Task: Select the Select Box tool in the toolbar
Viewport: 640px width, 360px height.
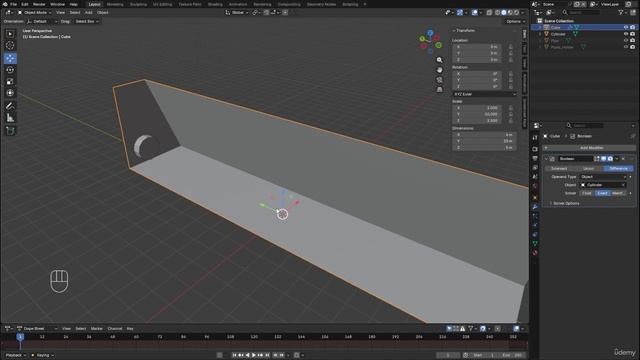Action: click(x=10, y=34)
